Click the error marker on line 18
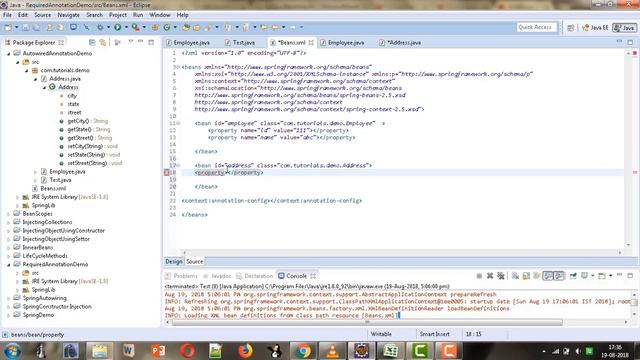Image resolution: width=640 pixels, height=360 pixels. [x=167, y=173]
